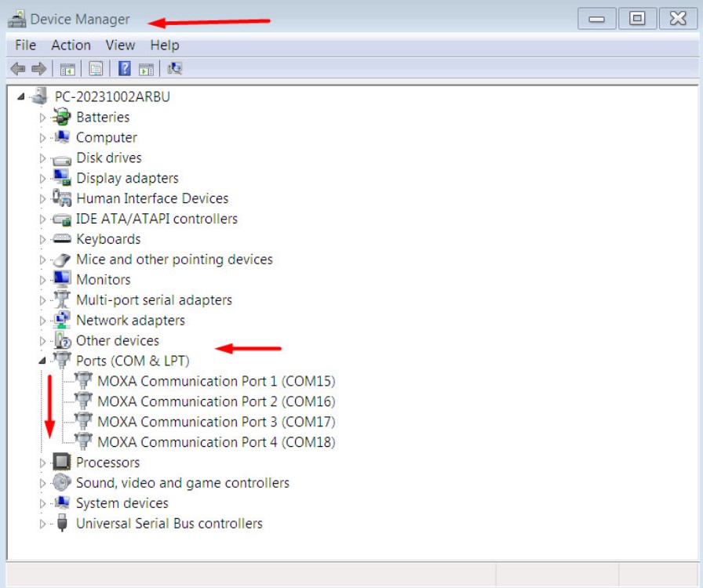The height and width of the screenshot is (588, 703).
Task: Click the Sound, video and game controllers icon
Action: [61, 482]
